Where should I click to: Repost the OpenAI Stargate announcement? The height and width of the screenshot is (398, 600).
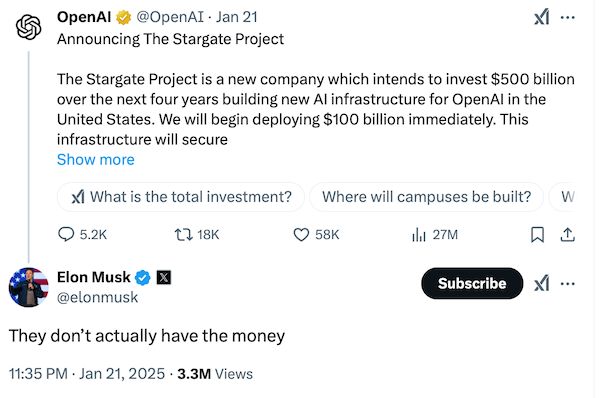tap(197, 234)
